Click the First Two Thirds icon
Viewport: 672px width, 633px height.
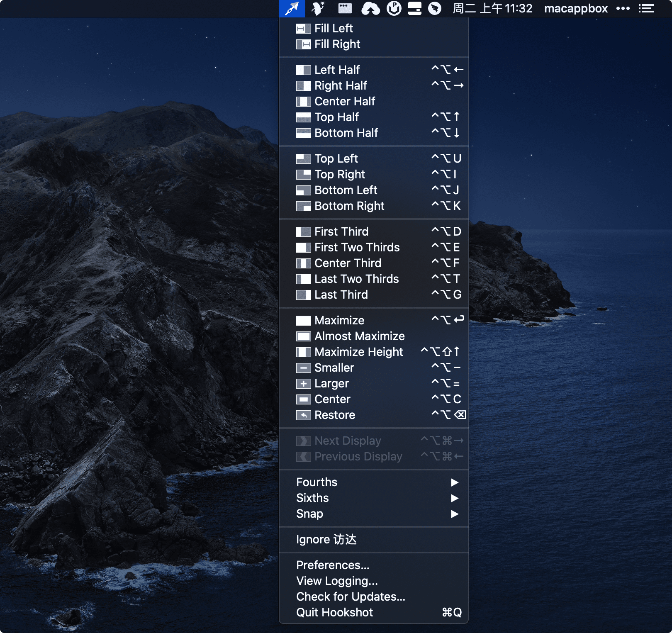[x=303, y=248]
